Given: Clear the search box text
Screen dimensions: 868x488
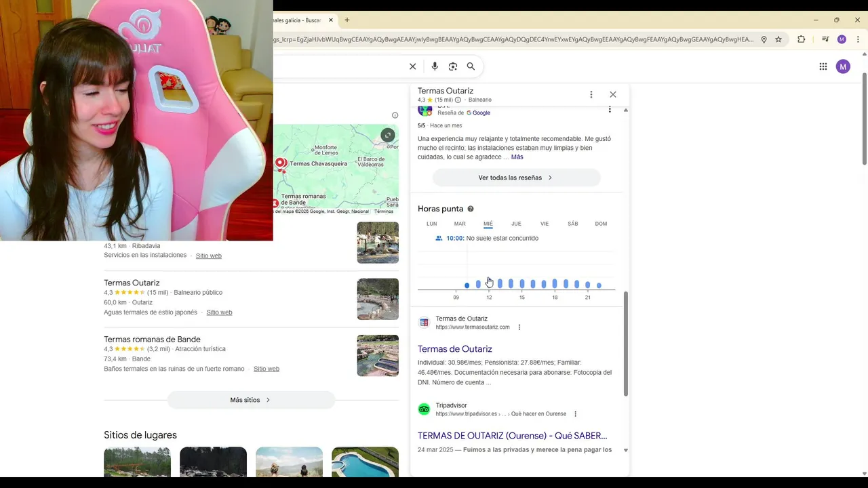Looking at the screenshot, I should pos(412,66).
